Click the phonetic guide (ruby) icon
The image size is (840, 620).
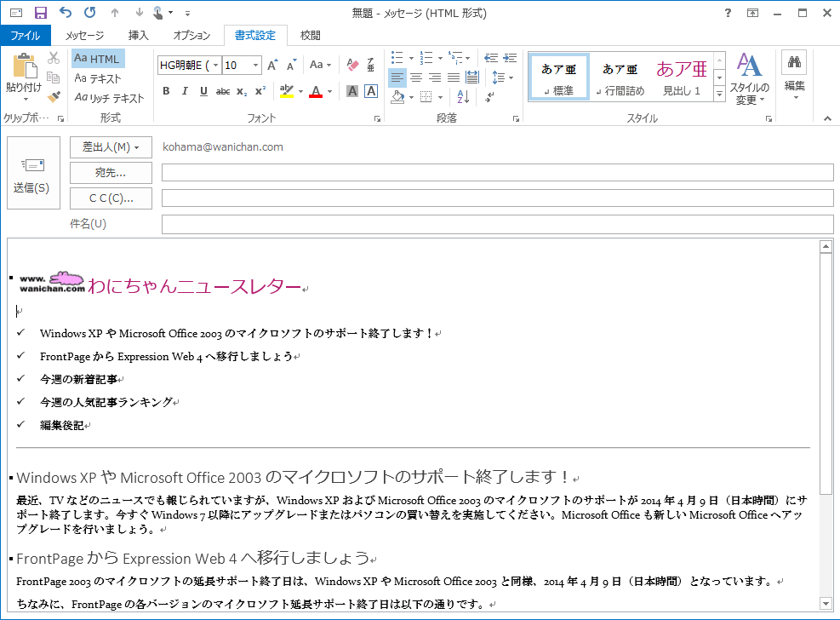point(371,66)
